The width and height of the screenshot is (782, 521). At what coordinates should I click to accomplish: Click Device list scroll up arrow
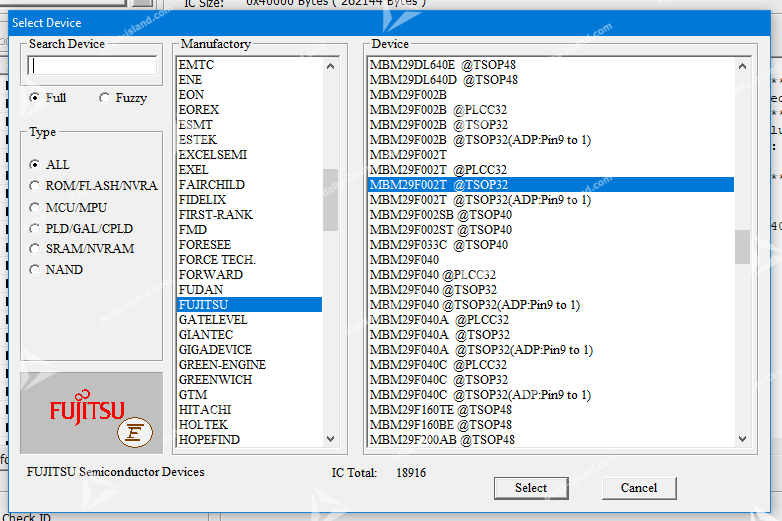coord(742,66)
